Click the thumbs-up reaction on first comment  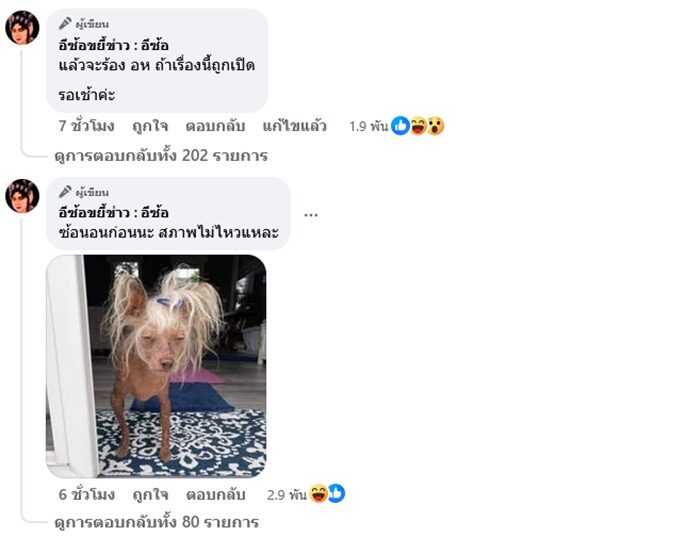(400, 126)
